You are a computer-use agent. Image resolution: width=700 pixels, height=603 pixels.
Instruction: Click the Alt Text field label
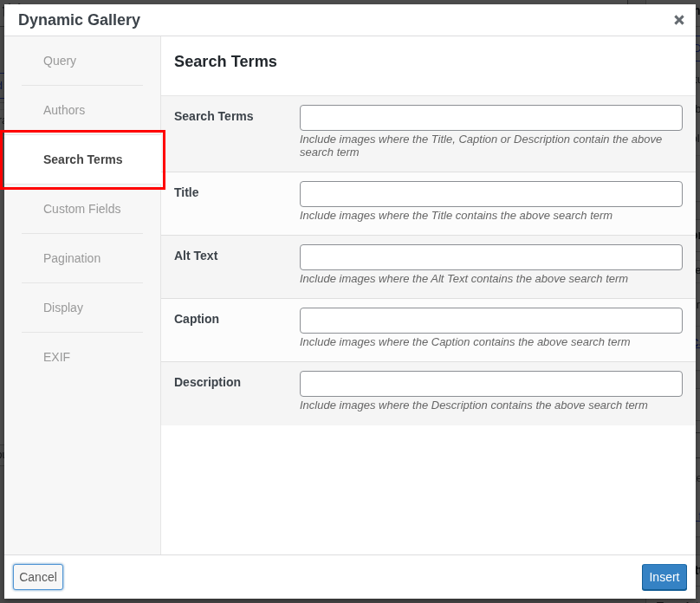pyautogui.click(x=196, y=256)
